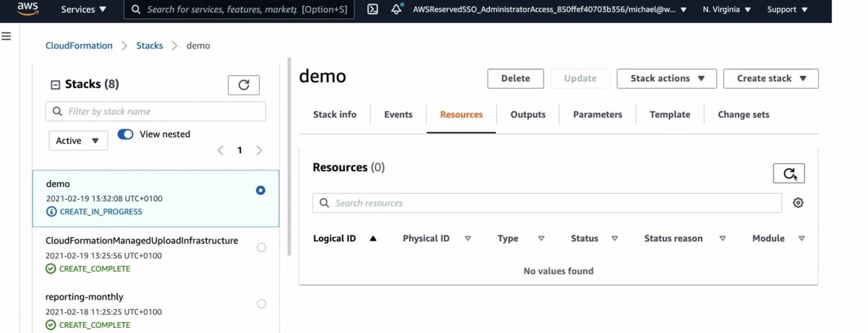Click the Stacks panel vertical scrollbar
Viewport: 868px width, 333px height.
289,155
